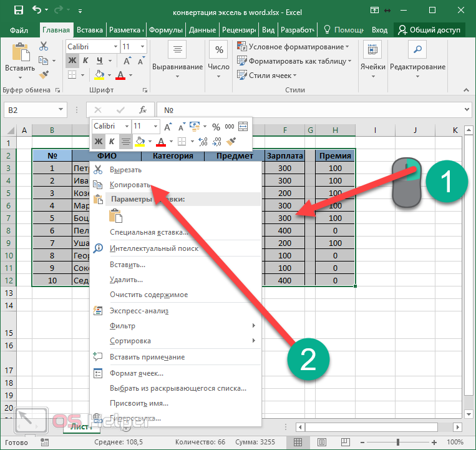Toggle Italic (К) in the mini toolbar

(x=112, y=142)
